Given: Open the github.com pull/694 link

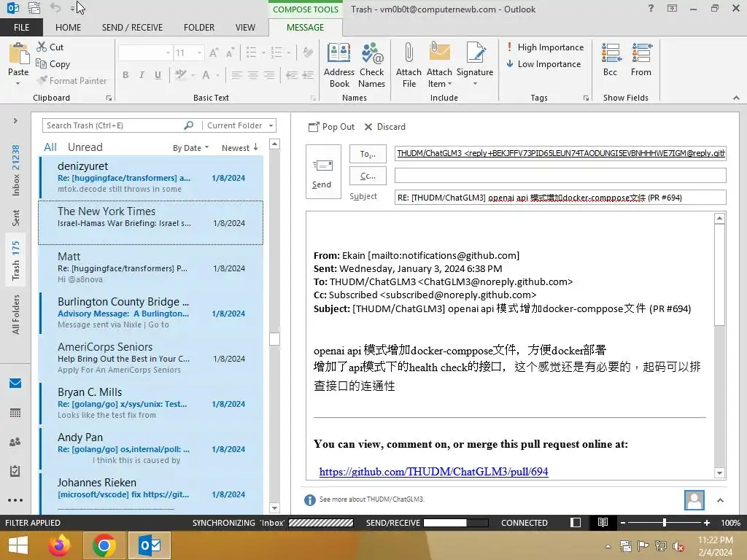Looking at the screenshot, I should coord(433,472).
